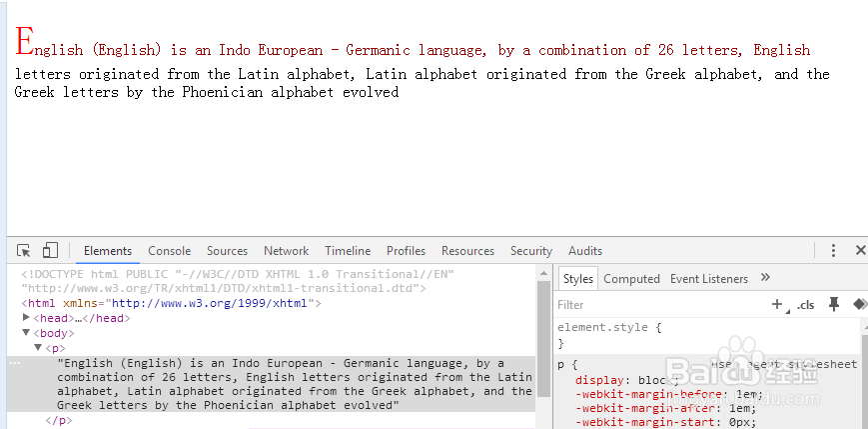This screenshot has width=868, height=429.
Task: Open the Profiles tab
Action: click(406, 251)
